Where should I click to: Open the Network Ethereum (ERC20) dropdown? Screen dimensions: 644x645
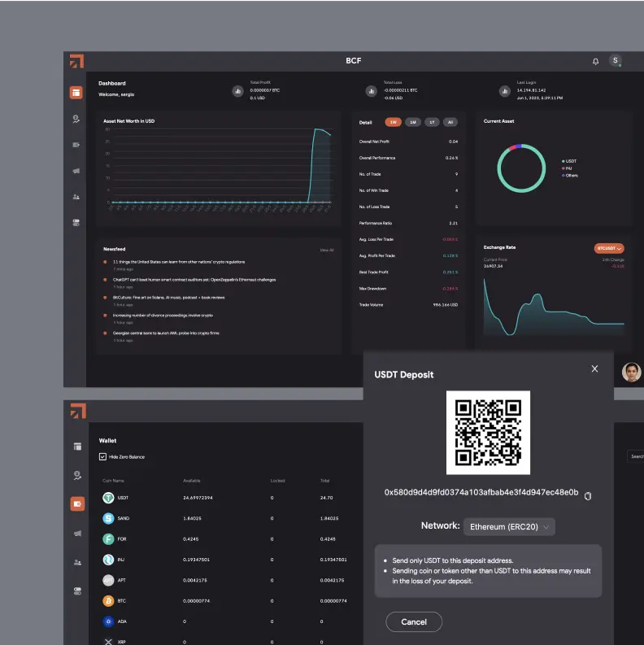[x=509, y=527]
